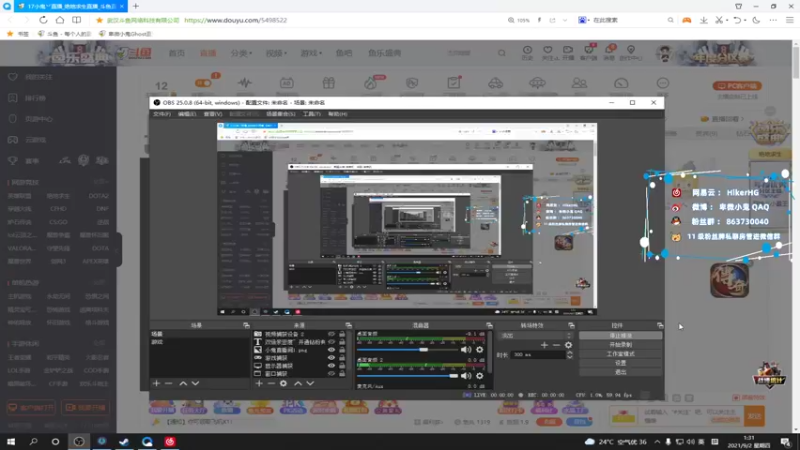Remove scene transition with minus icon

[x=556, y=345]
